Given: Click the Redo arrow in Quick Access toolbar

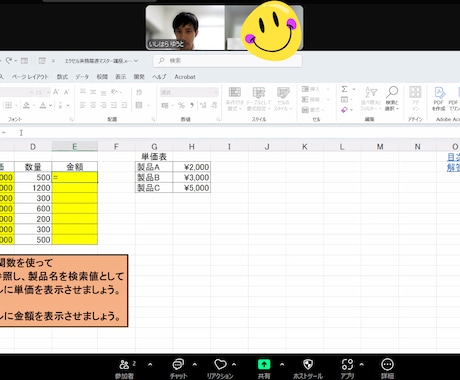Looking at the screenshot, I should pyautogui.click(x=9, y=60).
